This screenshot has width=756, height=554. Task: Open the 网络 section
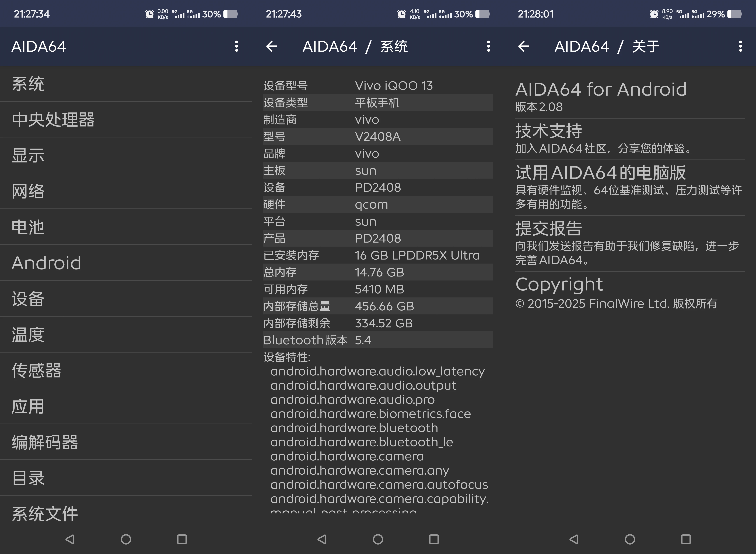[x=126, y=191]
